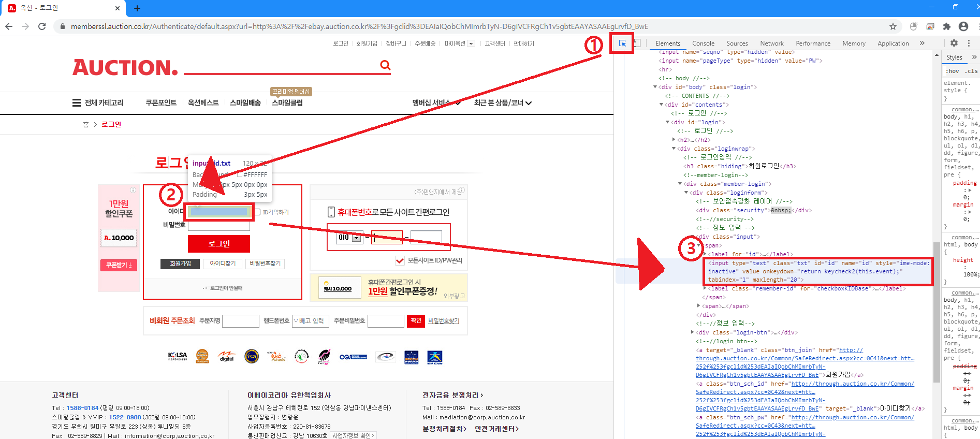Click the 쿠폰받기 coupon button
The image size is (980, 439).
click(x=119, y=265)
